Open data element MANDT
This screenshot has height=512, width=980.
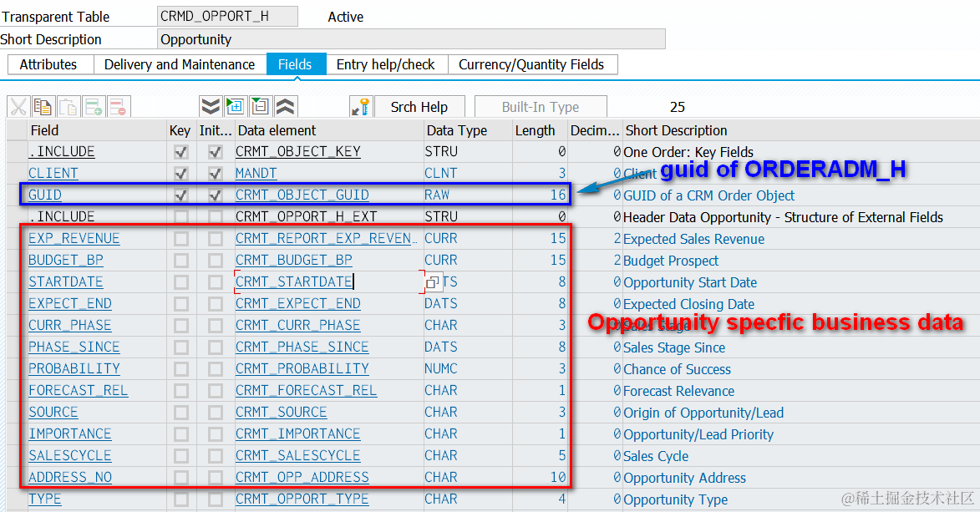tap(256, 173)
